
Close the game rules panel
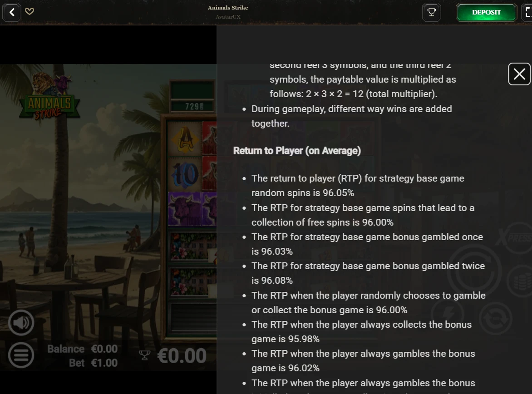pyautogui.click(x=519, y=74)
